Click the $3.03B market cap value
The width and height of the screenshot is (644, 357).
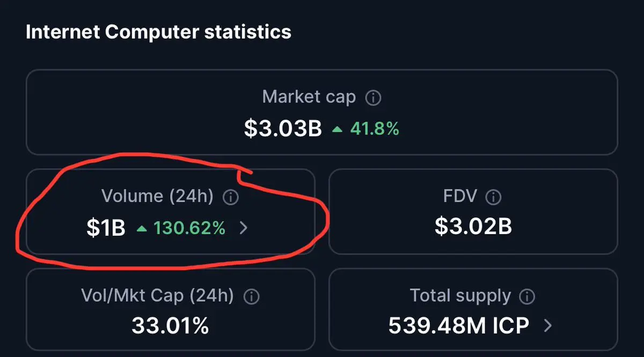coord(283,129)
